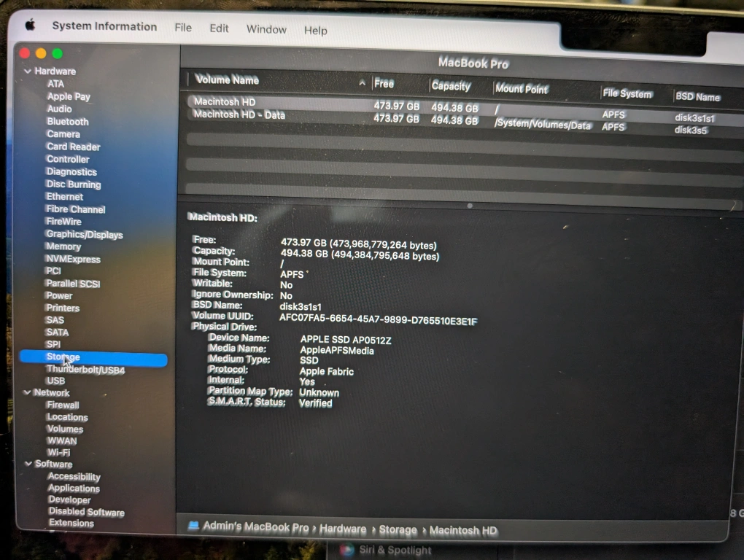Image resolution: width=744 pixels, height=560 pixels.
Task: Open the File menu
Action: click(x=183, y=28)
